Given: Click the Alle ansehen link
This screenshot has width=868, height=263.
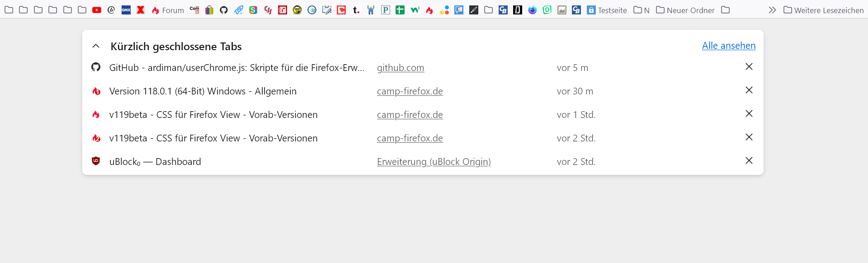Looking at the screenshot, I should (729, 46).
